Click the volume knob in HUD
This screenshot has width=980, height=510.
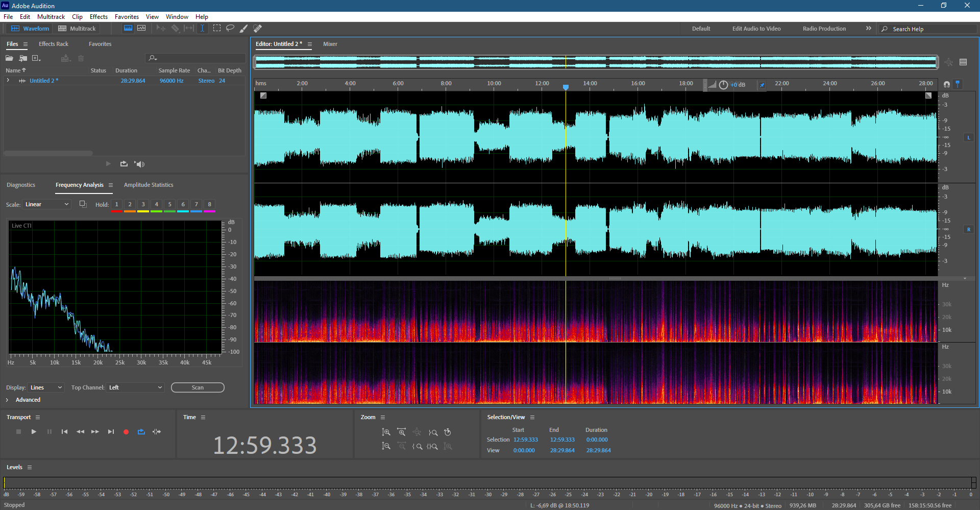coord(723,85)
